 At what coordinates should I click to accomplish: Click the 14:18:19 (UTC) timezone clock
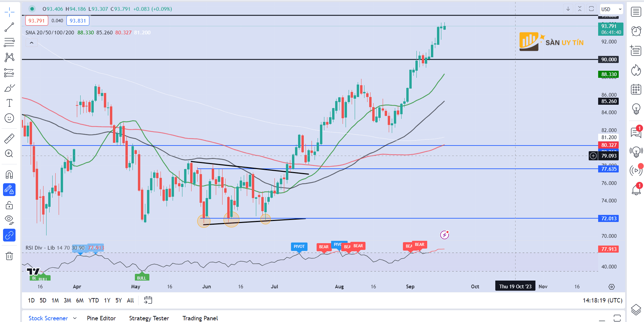tap(602, 300)
